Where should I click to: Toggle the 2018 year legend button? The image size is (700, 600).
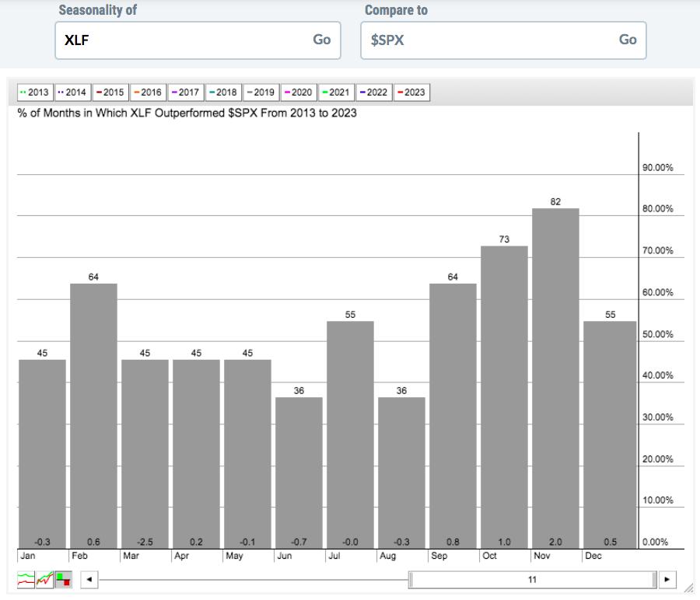coord(223,92)
